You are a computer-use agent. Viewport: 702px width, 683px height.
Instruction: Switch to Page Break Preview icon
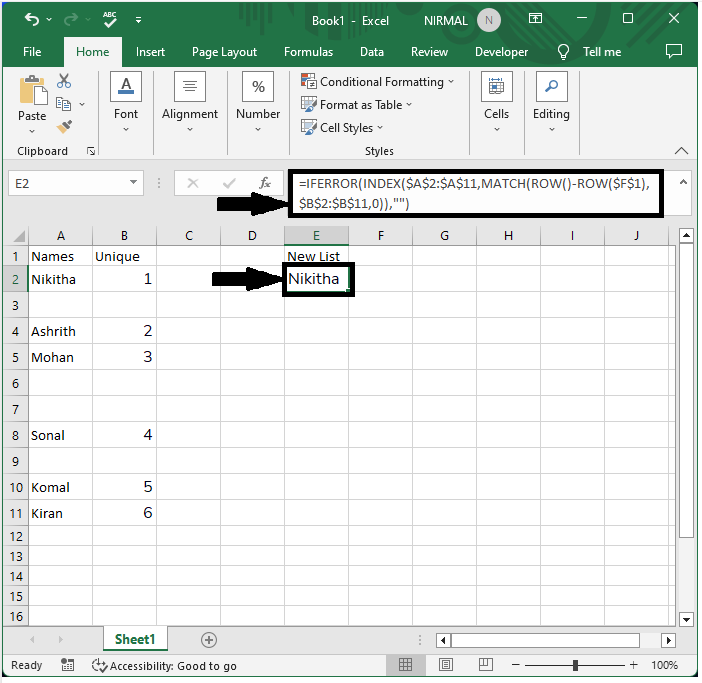pyautogui.click(x=485, y=665)
